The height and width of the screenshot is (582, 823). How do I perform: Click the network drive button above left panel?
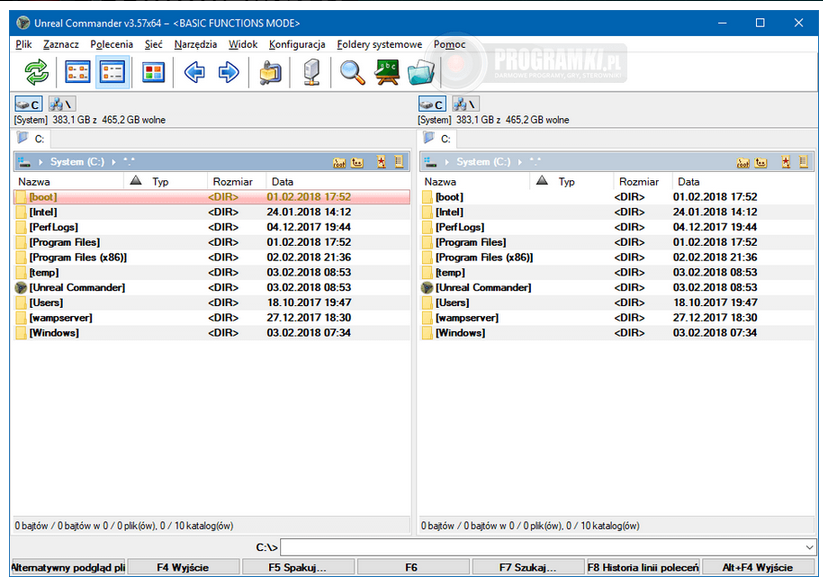click(x=62, y=104)
